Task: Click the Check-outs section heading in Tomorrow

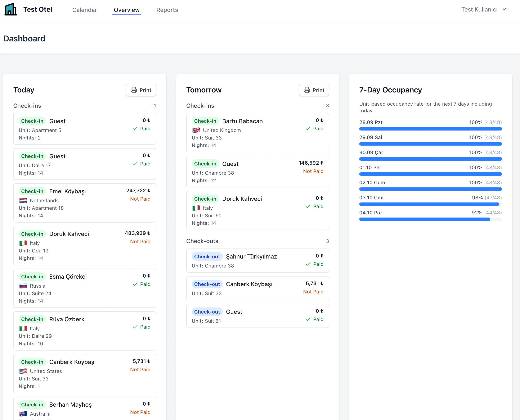Action: (202, 241)
